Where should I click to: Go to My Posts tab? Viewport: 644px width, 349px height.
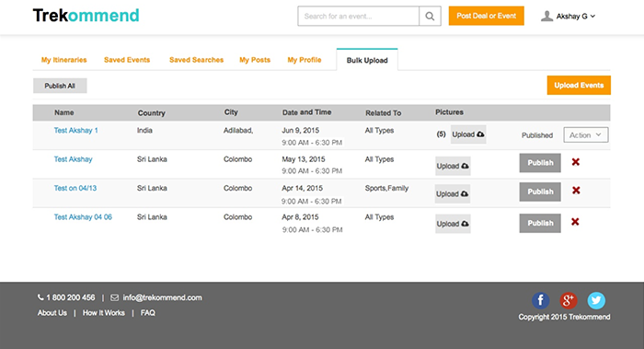pos(255,60)
